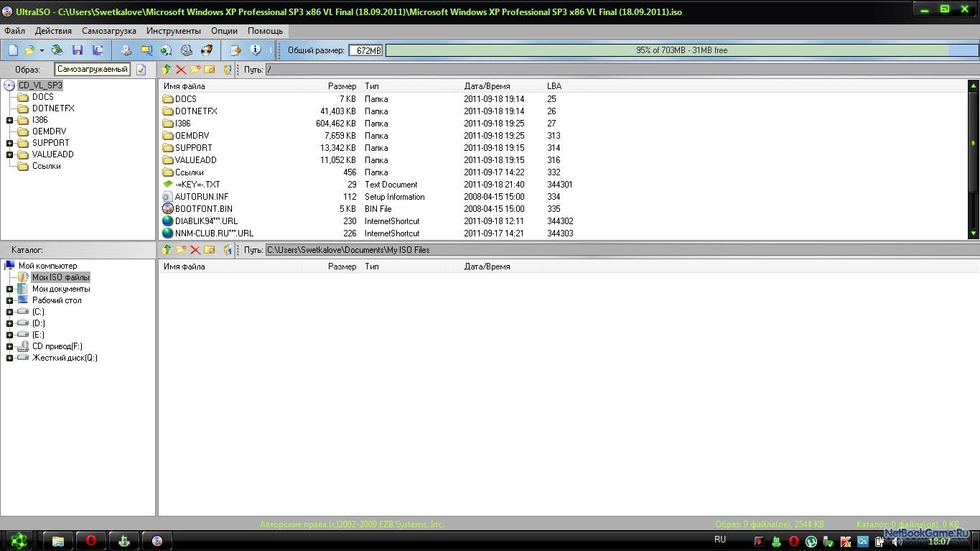
Task: Select the DOTNETFX folder in image tree
Action: (53, 108)
